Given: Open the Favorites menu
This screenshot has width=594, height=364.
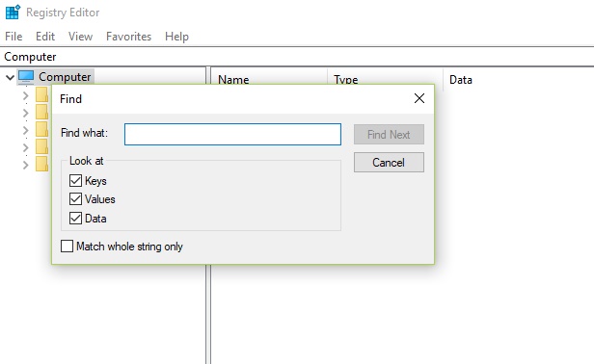Looking at the screenshot, I should [128, 37].
